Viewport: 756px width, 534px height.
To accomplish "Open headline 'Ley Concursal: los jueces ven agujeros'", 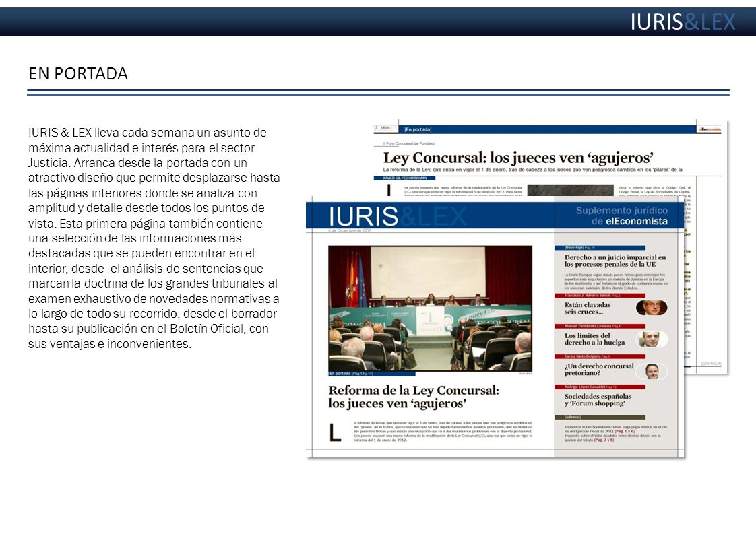I will pyautogui.click(x=518, y=158).
